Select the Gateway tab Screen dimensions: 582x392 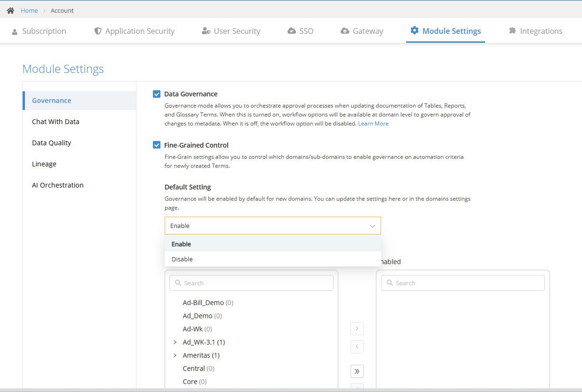(x=362, y=31)
